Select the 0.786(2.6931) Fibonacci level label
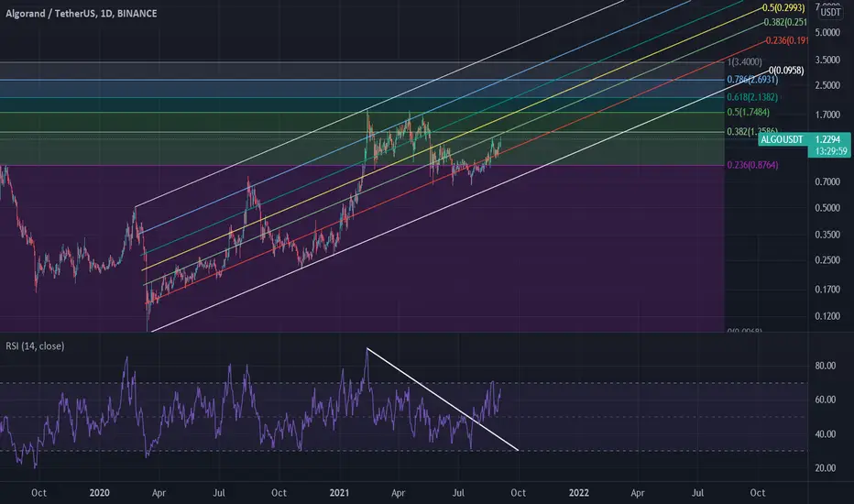The image size is (854, 504). pos(752,80)
